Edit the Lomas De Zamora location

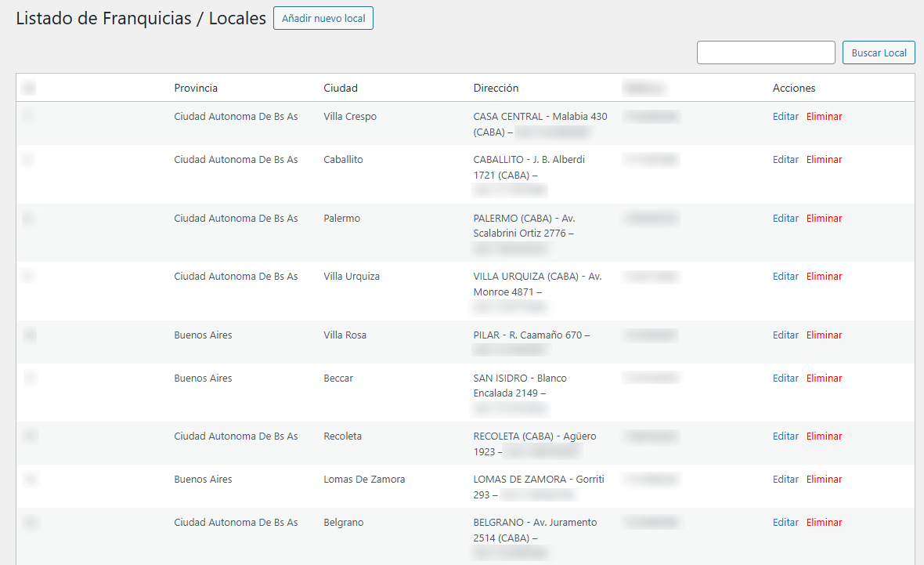(x=785, y=480)
